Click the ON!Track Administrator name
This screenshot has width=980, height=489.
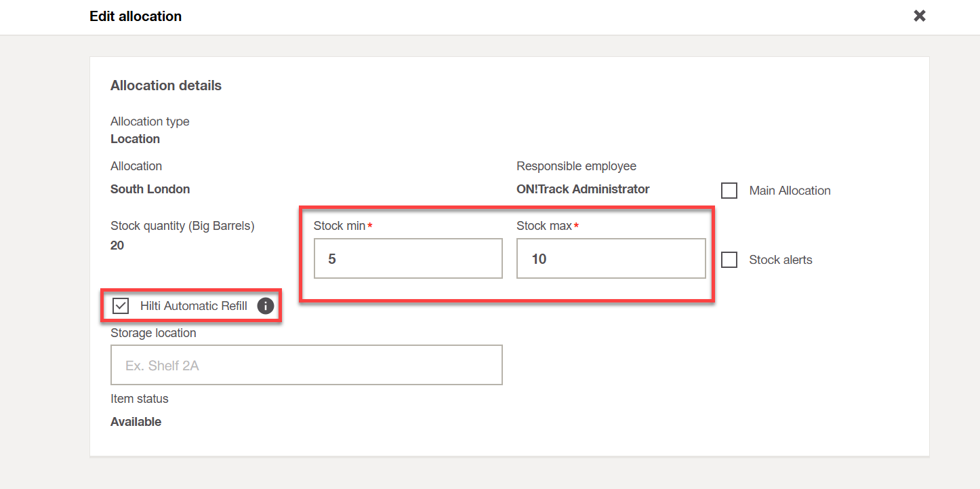(583, 189)
